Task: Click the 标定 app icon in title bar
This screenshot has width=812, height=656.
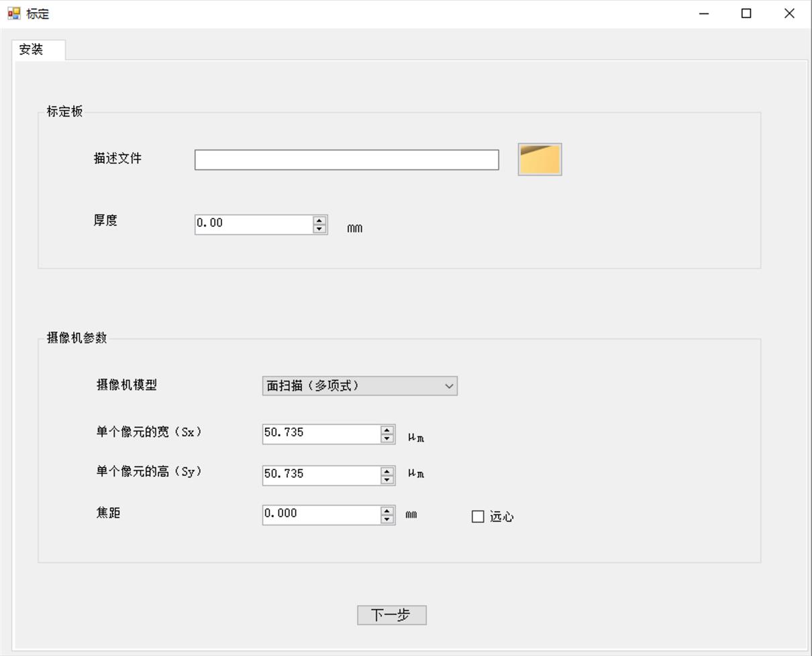Action: pos(14,13)
